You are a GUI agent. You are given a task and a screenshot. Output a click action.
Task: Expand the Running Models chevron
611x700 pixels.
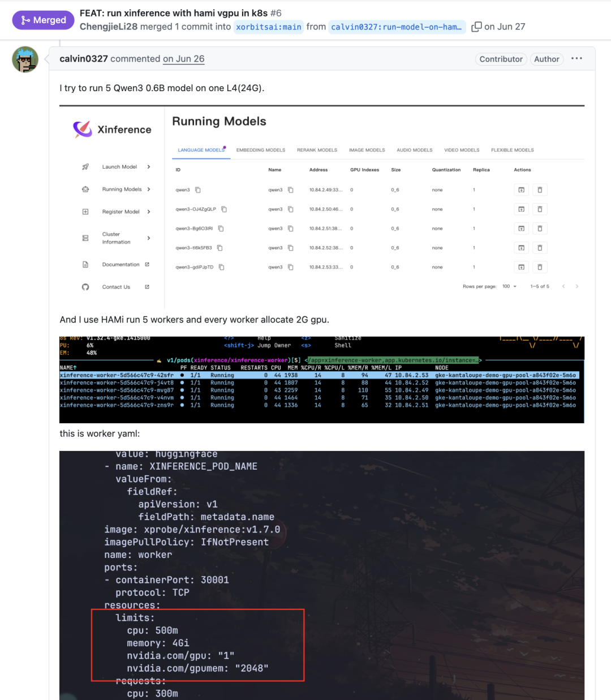[x=149, y=189]
